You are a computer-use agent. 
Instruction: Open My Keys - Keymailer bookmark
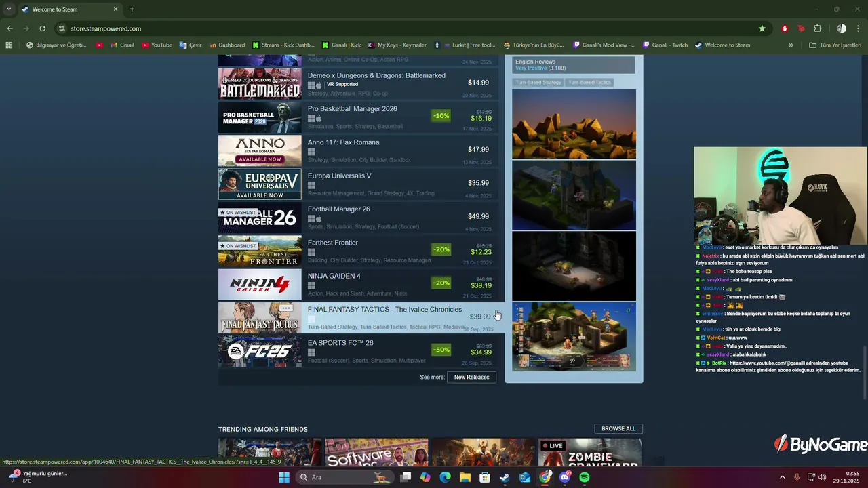coord(397,45)
